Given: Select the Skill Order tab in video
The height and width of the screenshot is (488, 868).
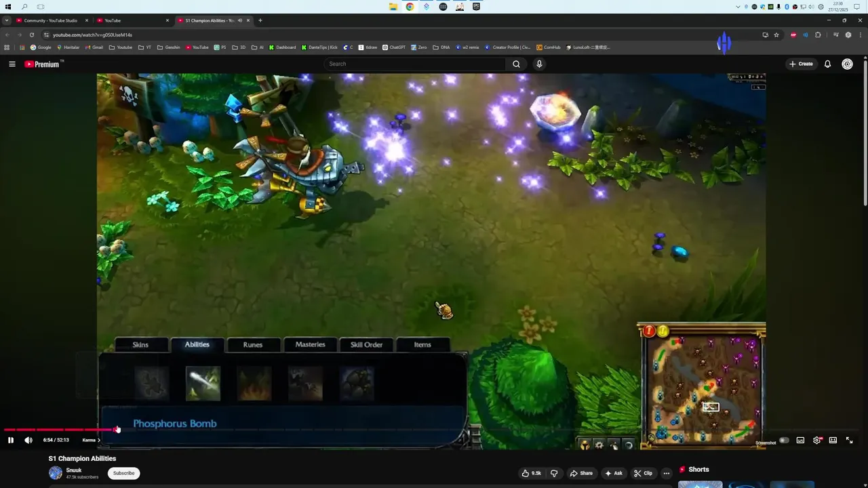Looking at the screenshot, I should point(366,344).
